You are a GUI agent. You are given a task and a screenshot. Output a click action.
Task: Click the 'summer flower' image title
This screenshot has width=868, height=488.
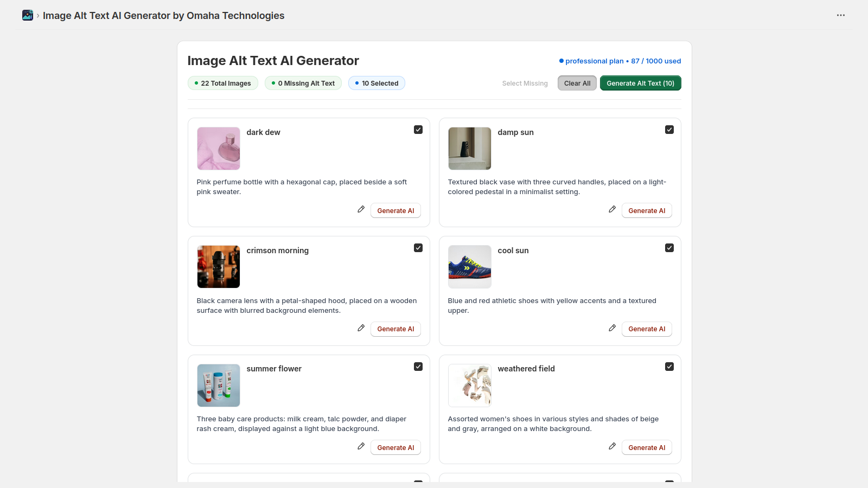click(x=274, y=369)
